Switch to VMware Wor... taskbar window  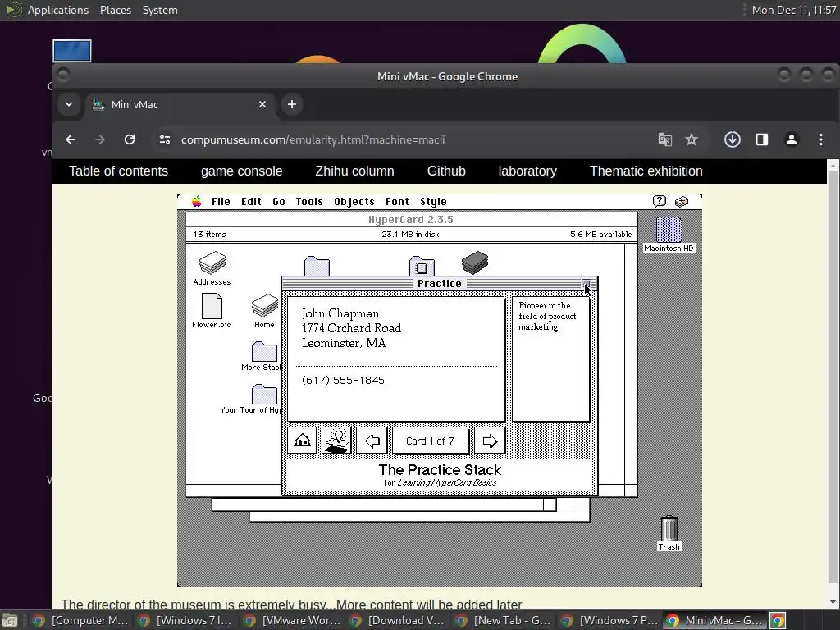294,620
